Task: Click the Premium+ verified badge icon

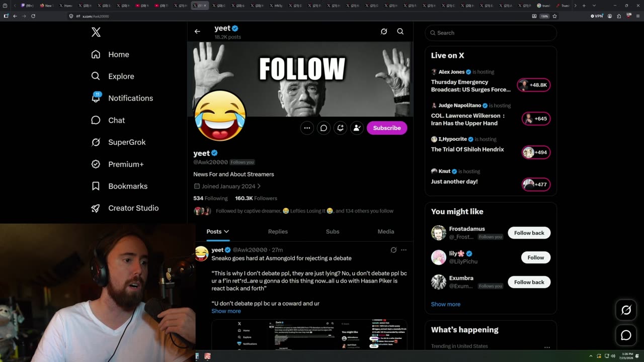Action: 96,164
